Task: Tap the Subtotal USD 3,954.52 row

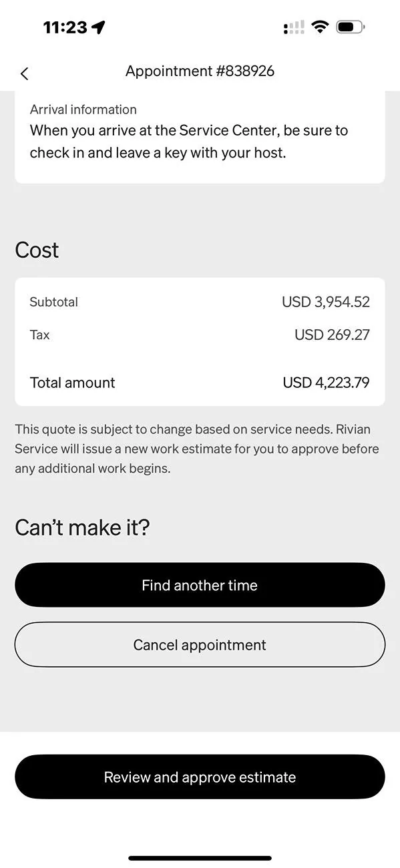Action: coord(200,302)
